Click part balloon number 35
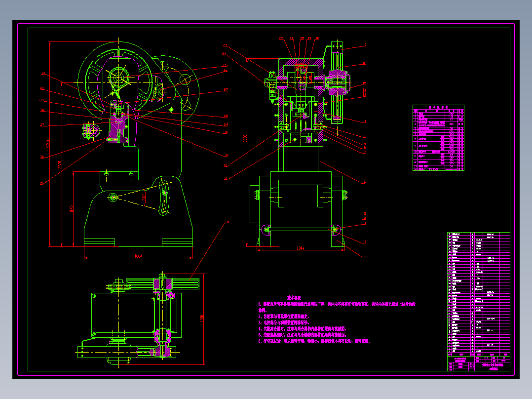The image size is (532, 399). pyautogui.click(x=41, y=183)
